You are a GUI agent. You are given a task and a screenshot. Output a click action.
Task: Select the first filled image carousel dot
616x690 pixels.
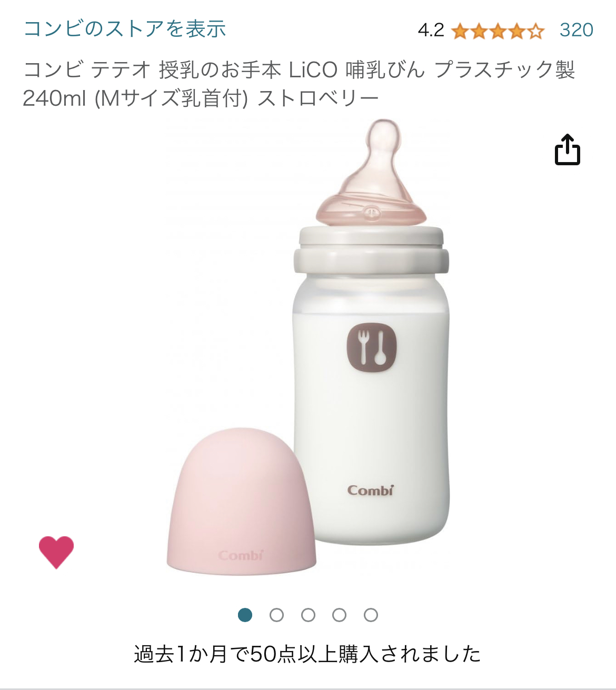[245, 615]
